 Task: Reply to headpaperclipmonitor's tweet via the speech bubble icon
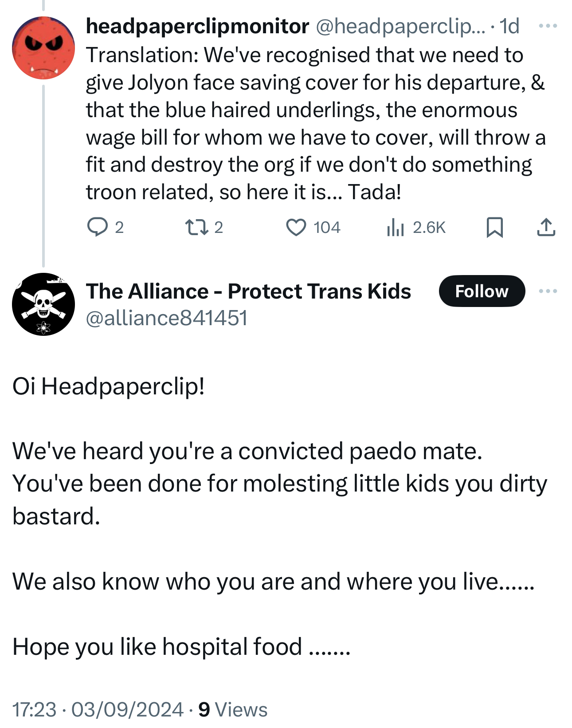coord(97,227)
